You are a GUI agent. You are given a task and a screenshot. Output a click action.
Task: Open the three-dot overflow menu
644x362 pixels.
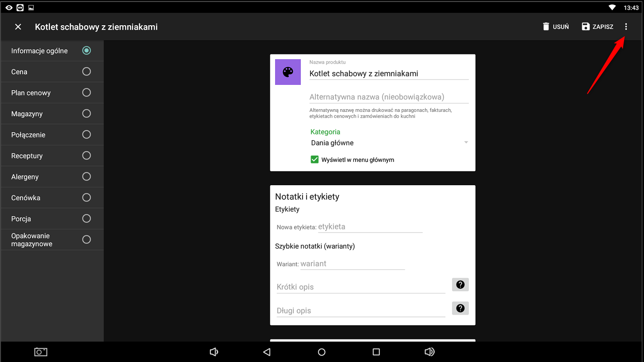click(x=625, y=27)
